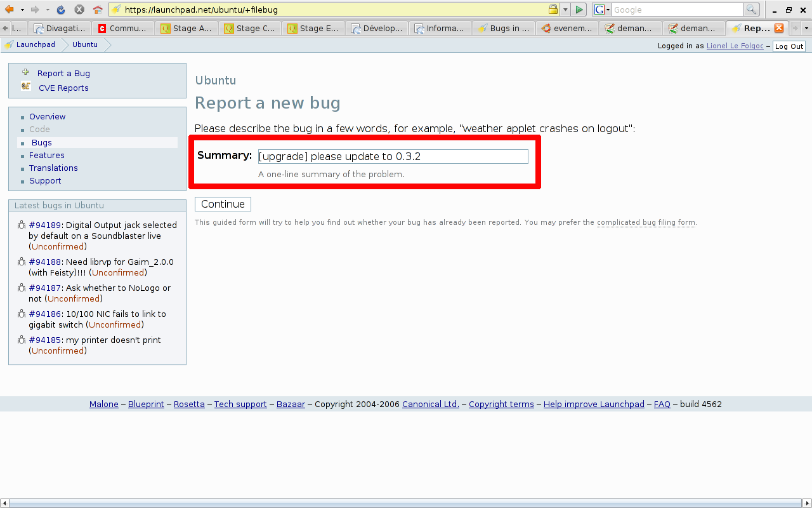Viewport: 812px width, 508px height.
Task: Reload the page with the refresh icon
Action: click(61, 10)
